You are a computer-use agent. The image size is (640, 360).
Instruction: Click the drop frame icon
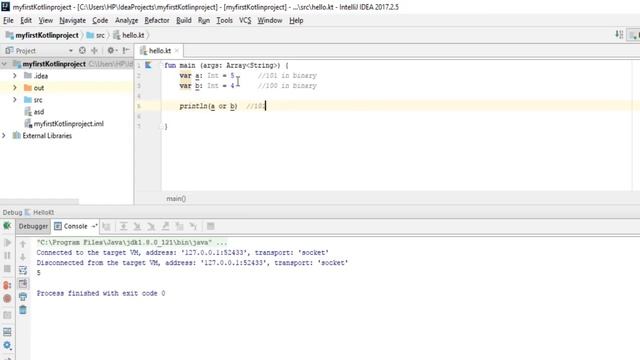tap(179, 226)
